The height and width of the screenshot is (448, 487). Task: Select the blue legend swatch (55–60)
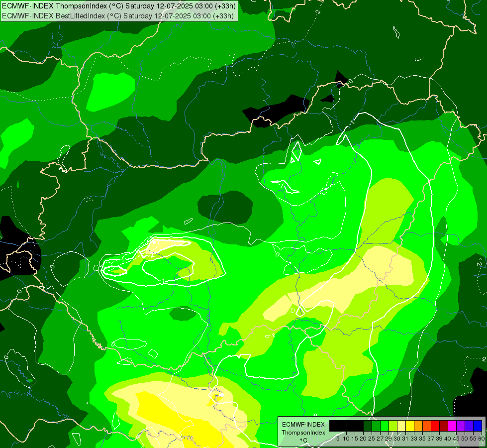pyautogui.click(x=478, y=426)
